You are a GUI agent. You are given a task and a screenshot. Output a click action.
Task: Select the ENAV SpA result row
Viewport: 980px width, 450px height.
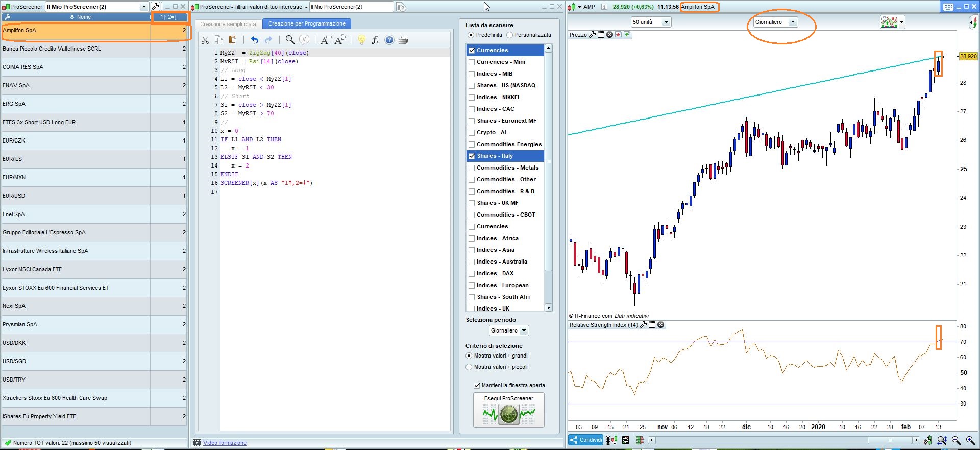[x=93, y=85]
